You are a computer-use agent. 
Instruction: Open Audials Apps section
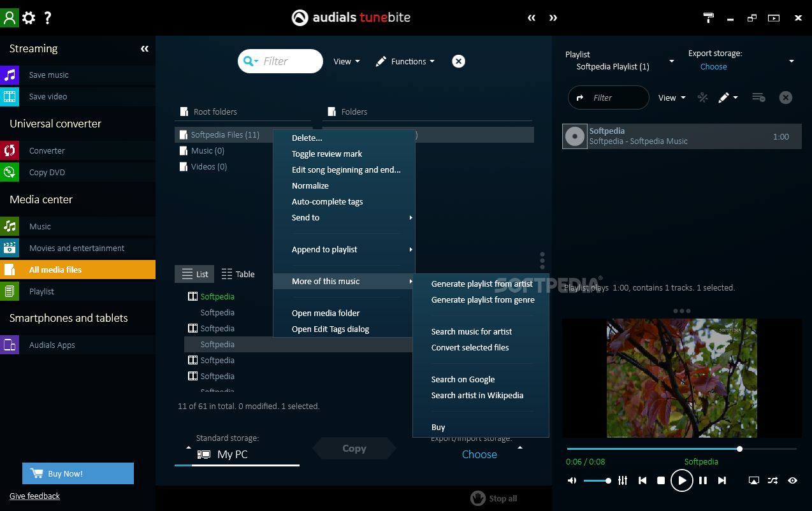click(x=78, y=345)
